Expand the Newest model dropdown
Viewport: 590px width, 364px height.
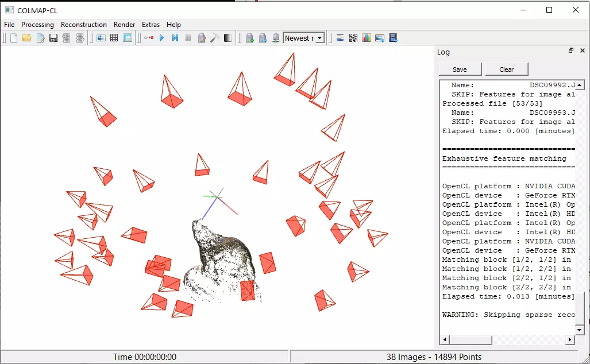point(319,38)
